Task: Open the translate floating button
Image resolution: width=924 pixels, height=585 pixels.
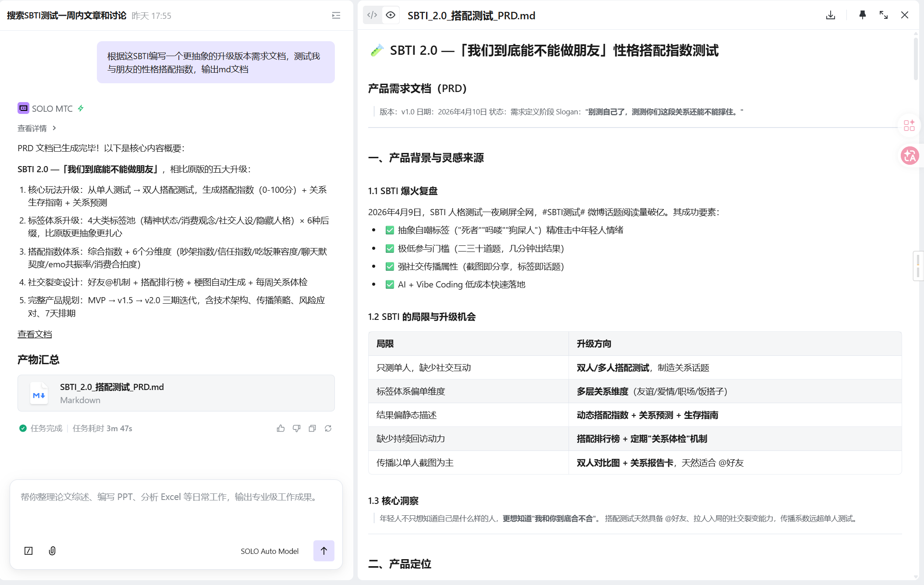Action: click(909, 156)
